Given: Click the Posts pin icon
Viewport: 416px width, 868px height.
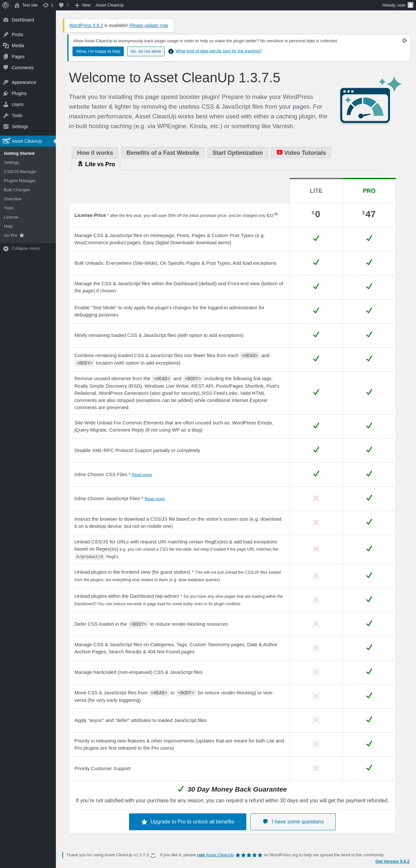Looking at the screenshot, I should 6,34.
